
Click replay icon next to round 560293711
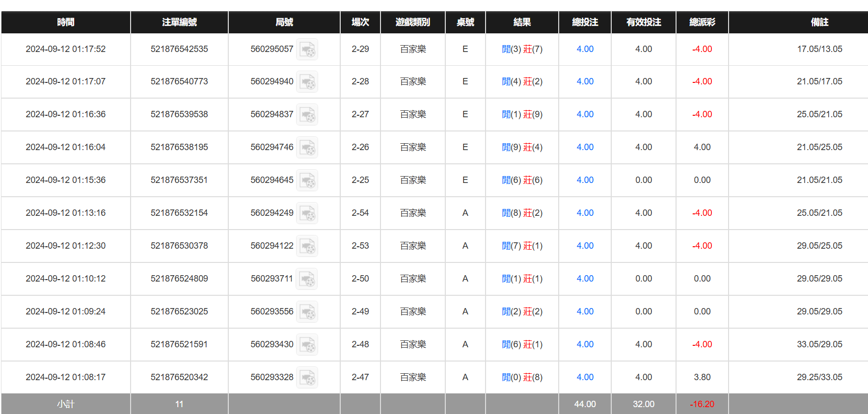tap(307, 279)
